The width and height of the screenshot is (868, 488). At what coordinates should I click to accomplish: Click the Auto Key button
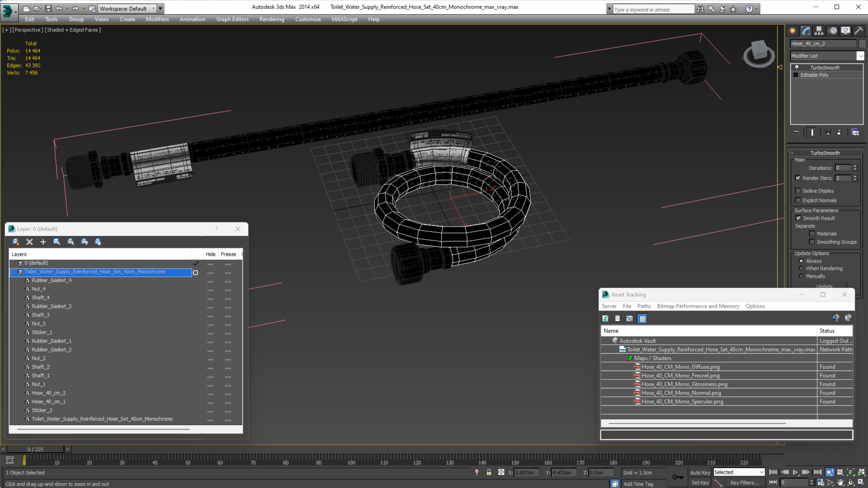pyautogui.click(x=700, y=472)
